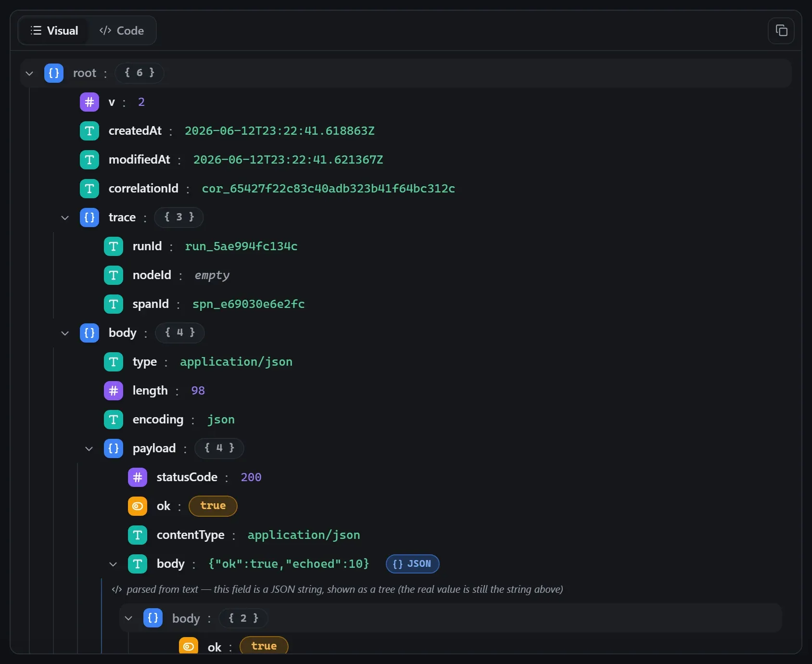Select the createdAt timestamp value
The image size is (812, 664).
tap(279, 131)
